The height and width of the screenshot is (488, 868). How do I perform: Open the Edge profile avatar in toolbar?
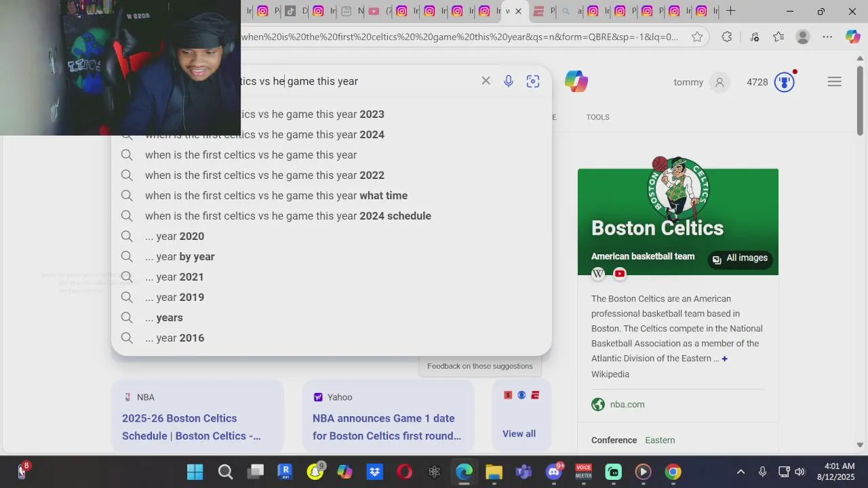click(x=803, y=37)
